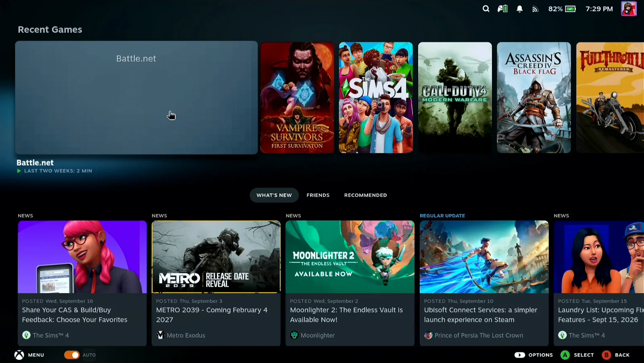This screenshot has width=644, height=363.
Task: Open The Sims 4 game cover
Action: pyautogui.click(x=376, y=97)
